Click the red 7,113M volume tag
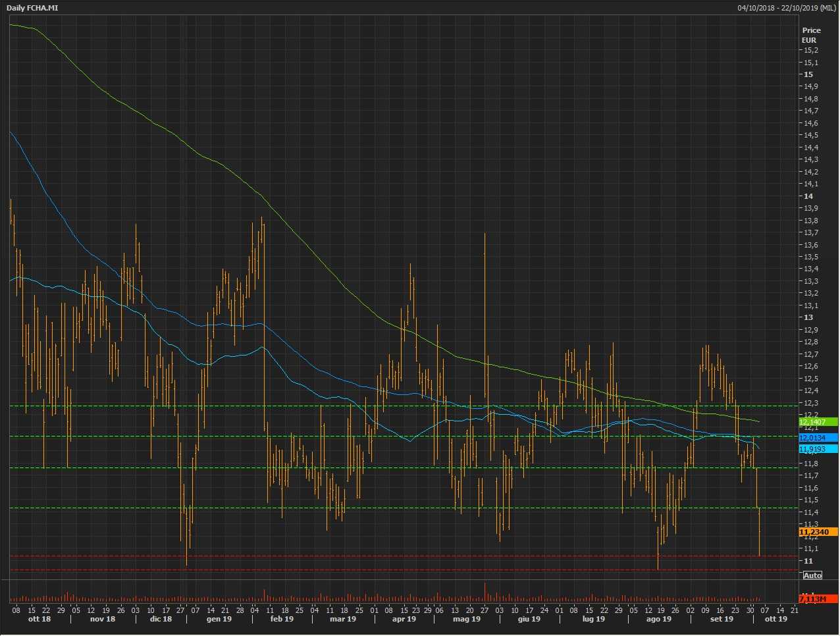The width and height of the screenshot is (840, 636). pyautogui.click(x=818, y=599)
